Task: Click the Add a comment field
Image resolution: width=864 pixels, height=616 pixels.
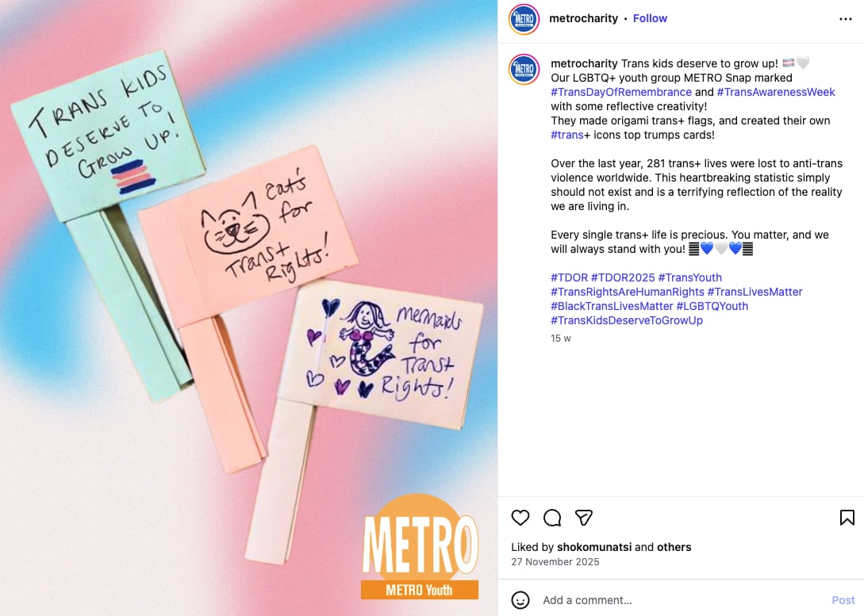Action: click(683, 600)
